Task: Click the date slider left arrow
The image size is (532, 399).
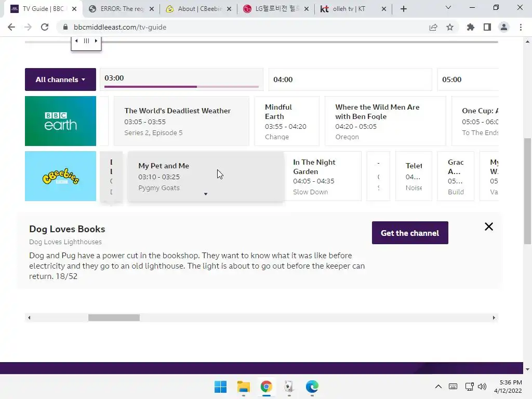Action: pyautogui.click(x=77, y=41)
